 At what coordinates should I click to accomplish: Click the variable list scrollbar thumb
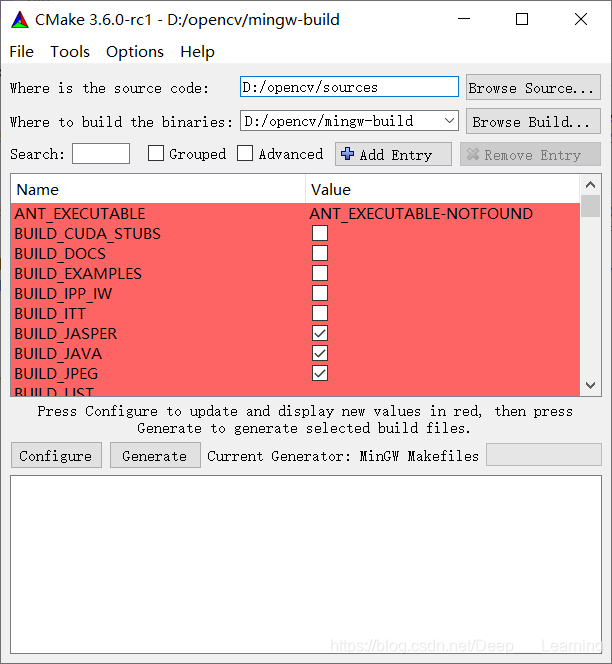590,206
